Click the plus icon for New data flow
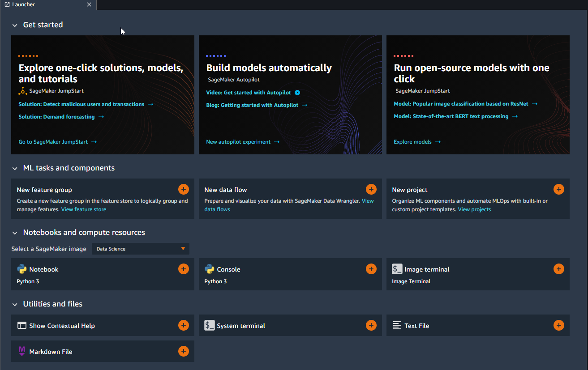This screenshot has height=370, width=588. (371, 189)
